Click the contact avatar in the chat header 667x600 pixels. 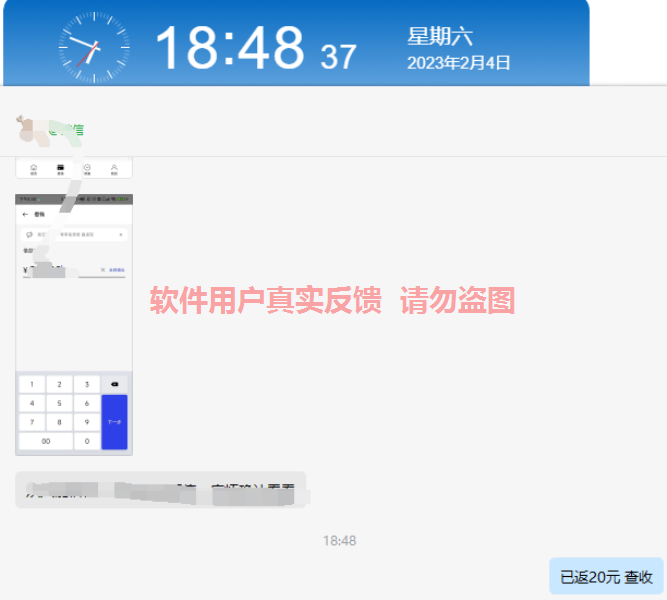28,128
